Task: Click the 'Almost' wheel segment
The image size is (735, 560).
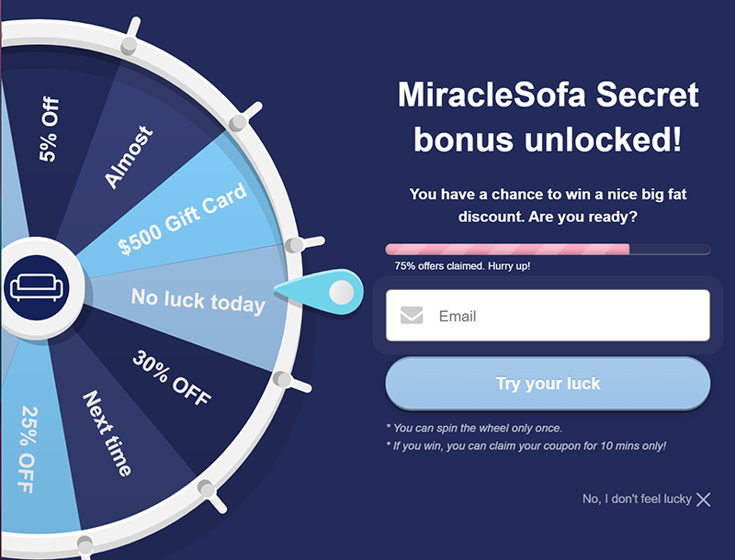Action: (x=128, y=157)
